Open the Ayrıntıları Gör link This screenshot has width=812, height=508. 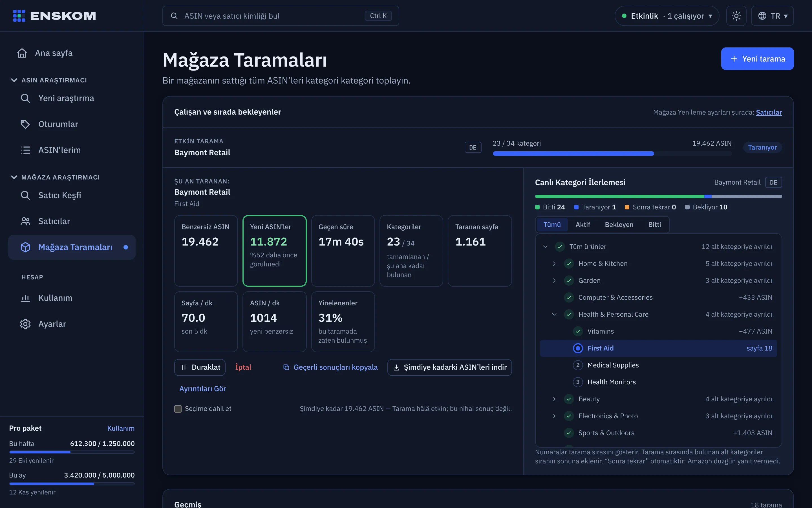(x=203, y=389)
